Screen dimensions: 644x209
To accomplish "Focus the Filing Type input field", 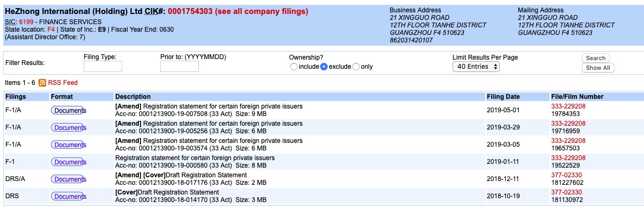I will coord(103,67).
